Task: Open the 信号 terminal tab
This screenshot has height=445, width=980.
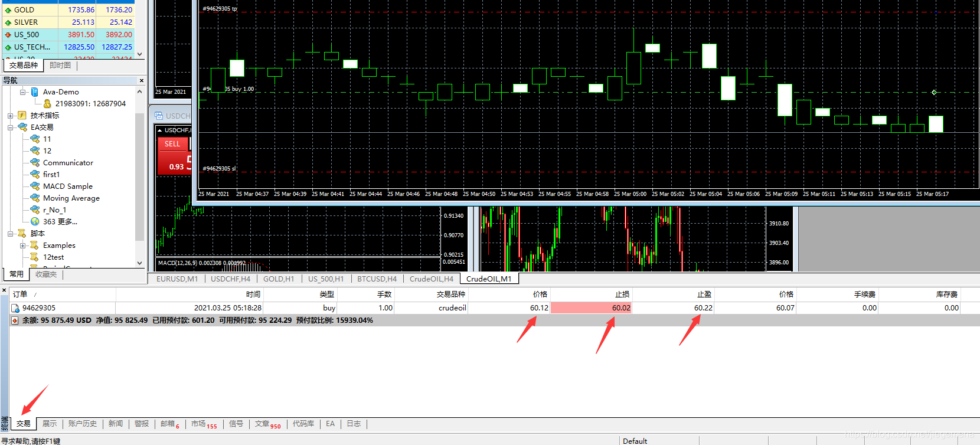Action: (236, 424)
